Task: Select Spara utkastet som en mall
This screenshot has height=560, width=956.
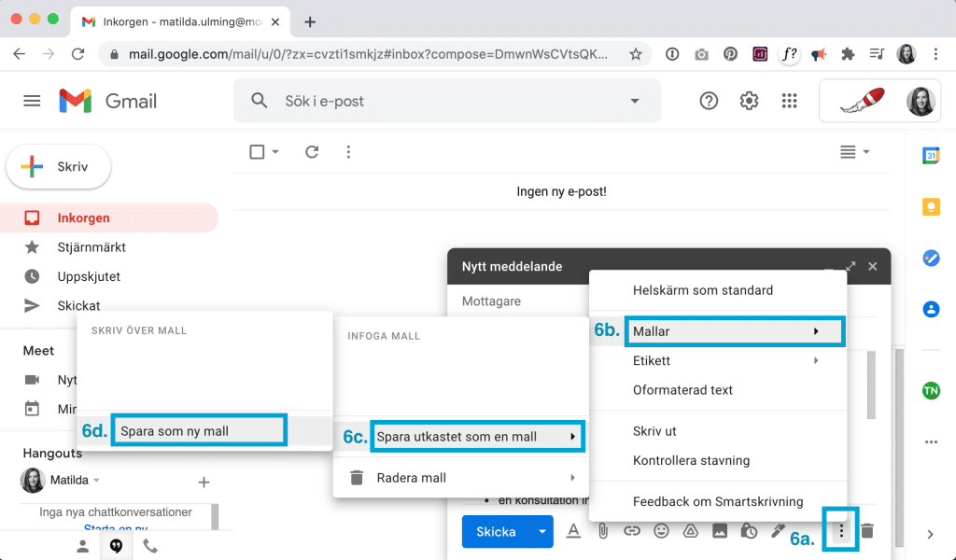Action: coord(476,437)
